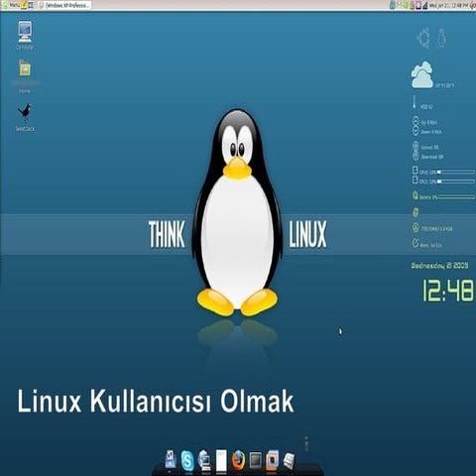Click the second CPU usage bar

[456, 181]
